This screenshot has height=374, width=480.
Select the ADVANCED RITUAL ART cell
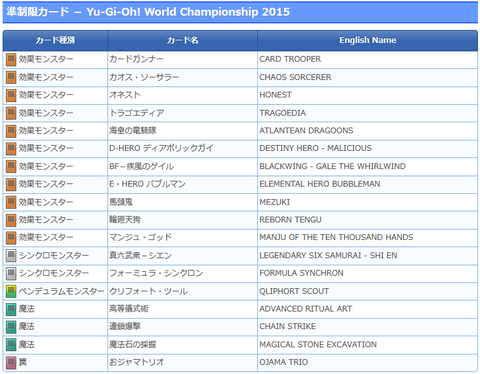point(367,309)
